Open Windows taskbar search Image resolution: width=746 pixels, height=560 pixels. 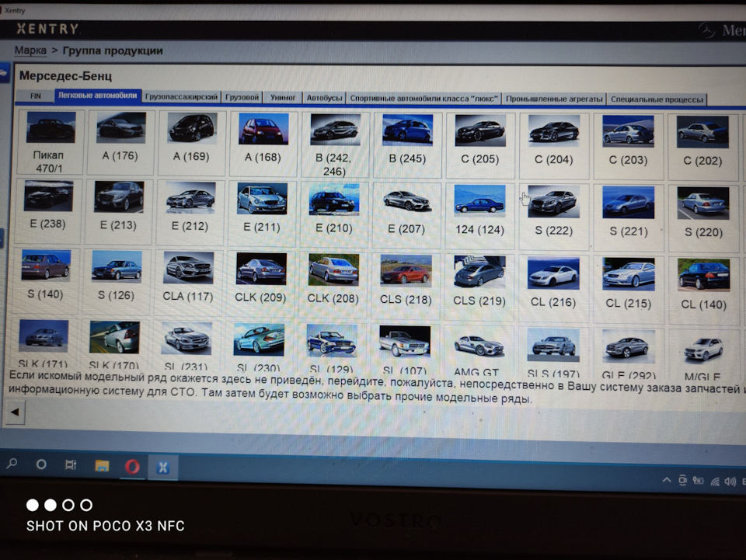pos(12,463)
